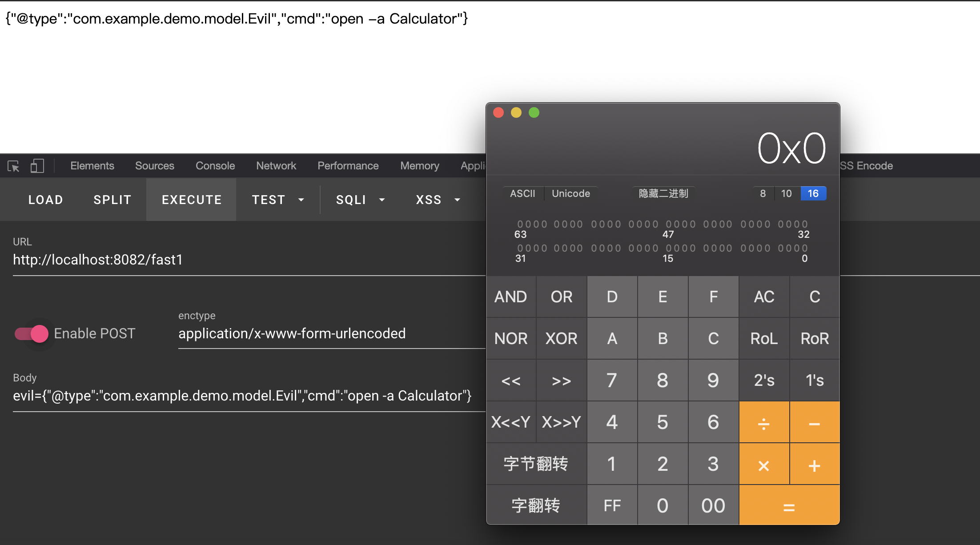
Task: Expand the TEST dropdown arrow
Action: (x=301, y=200)
